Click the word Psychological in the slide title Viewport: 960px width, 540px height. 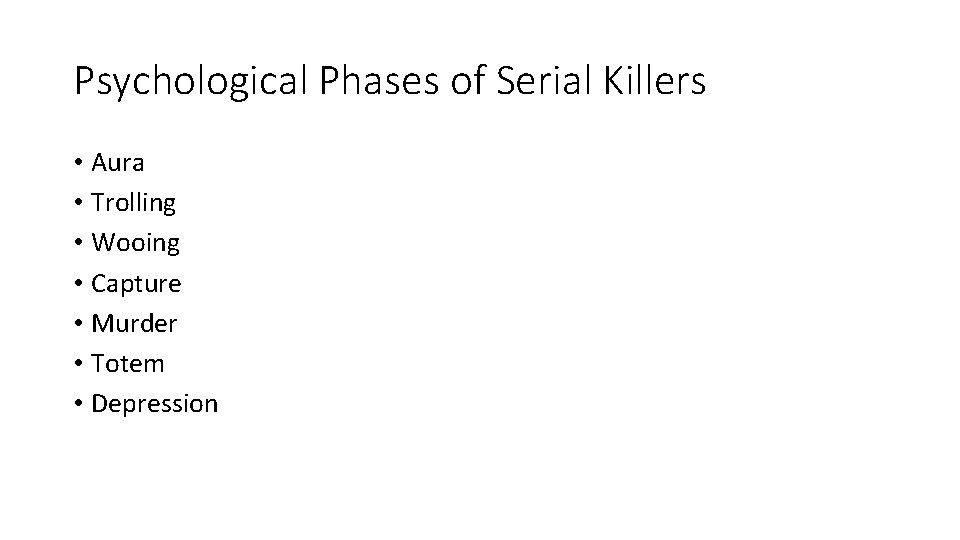190,81
